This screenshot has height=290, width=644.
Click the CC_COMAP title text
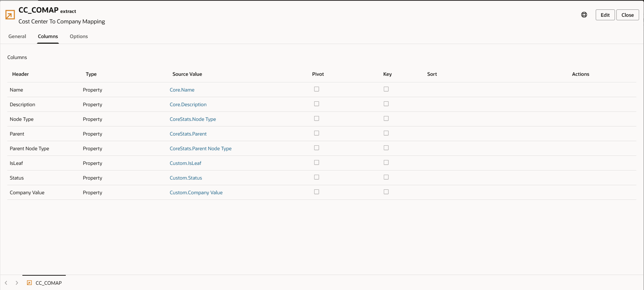[x=38, y=10]
